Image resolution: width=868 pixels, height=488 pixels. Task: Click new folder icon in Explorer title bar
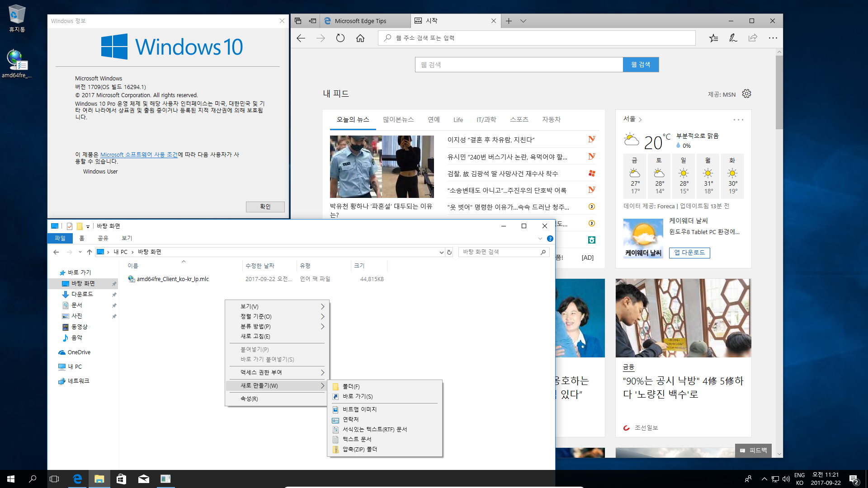coord(80,226)
